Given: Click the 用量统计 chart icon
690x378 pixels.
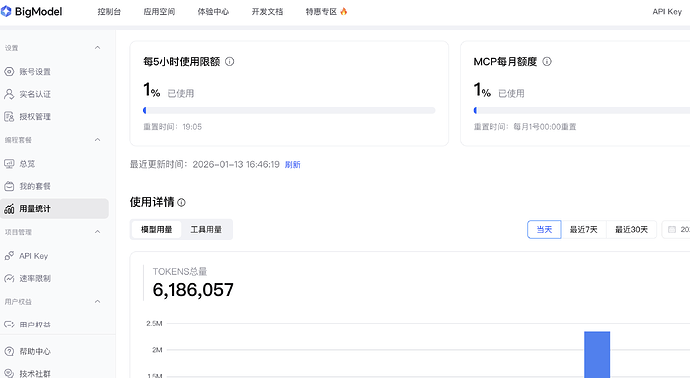Looking at the screenshot, I should coord(9,209).
